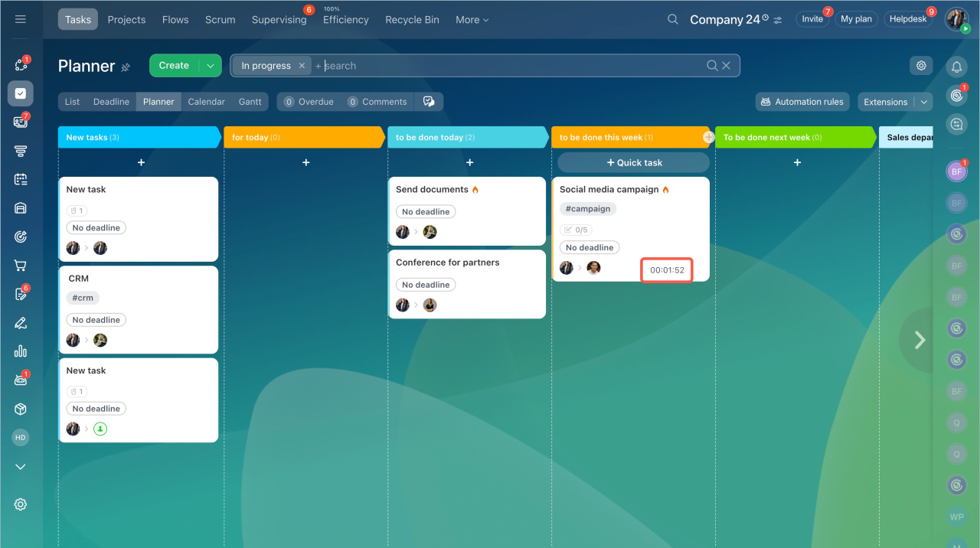Open the #campaign tag on the card
This screenshot has height=548, width=980.
[588, 209]
